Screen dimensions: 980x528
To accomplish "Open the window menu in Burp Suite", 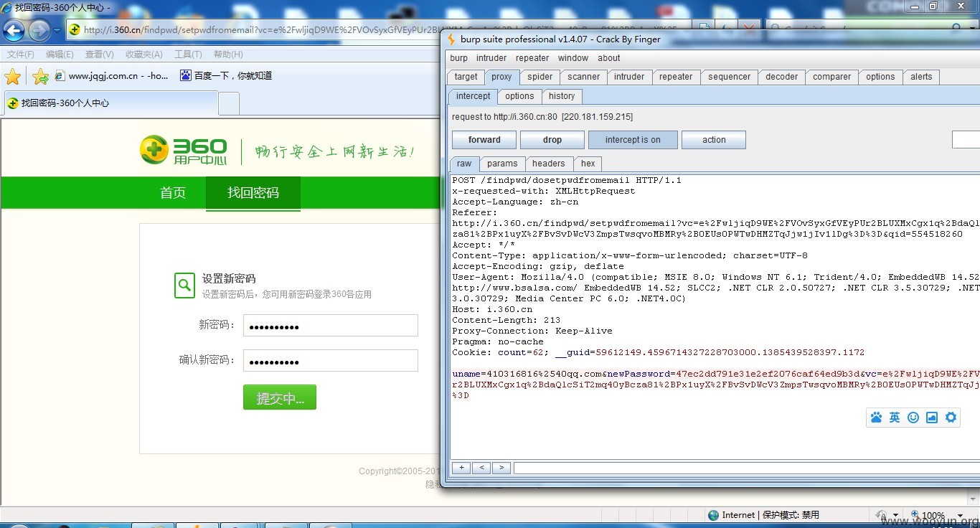I will (573, 58).
